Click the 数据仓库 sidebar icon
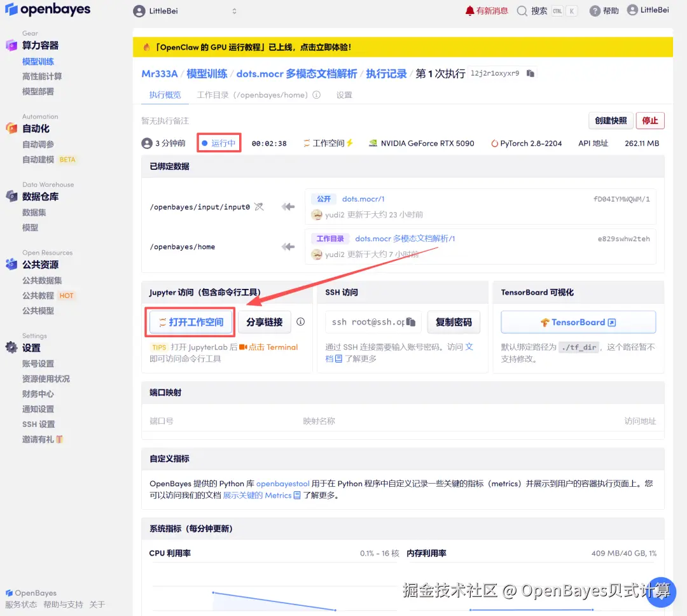The height and width of the screenshot is (616, 687). point(11,196)
